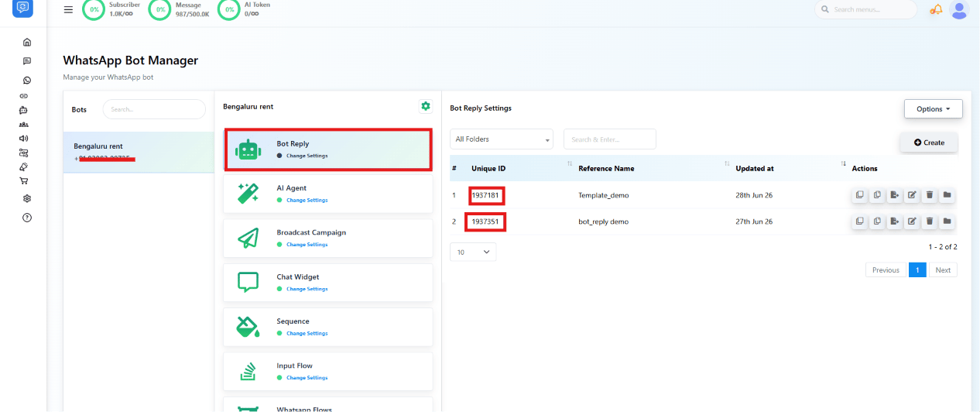Click the link chain icon in the sidebar
The height and width of the screenshot is (412, 980).
pyautogui.click(x=24, y=96)
